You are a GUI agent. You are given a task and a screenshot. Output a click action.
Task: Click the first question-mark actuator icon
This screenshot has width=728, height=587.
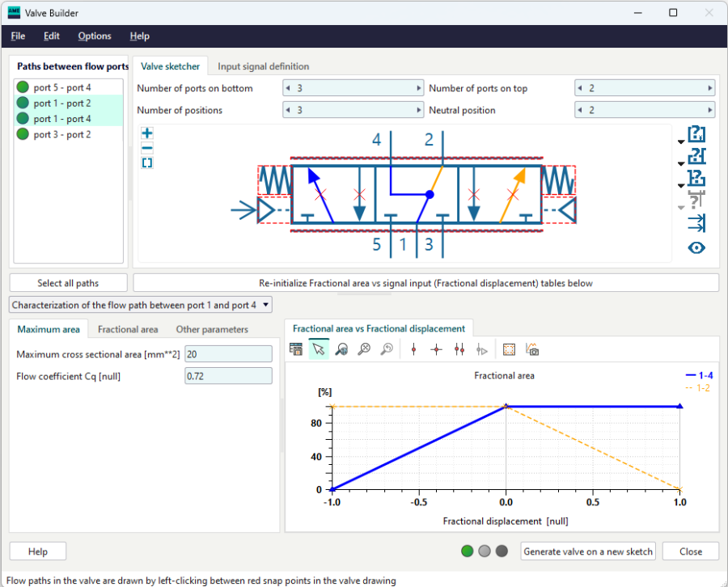click(696, 134)
